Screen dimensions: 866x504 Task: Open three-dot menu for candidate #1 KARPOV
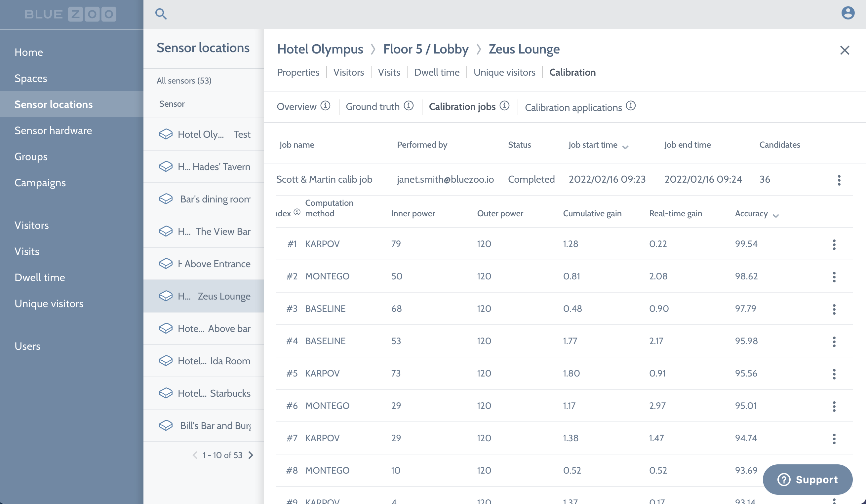(x=834, y=244)
